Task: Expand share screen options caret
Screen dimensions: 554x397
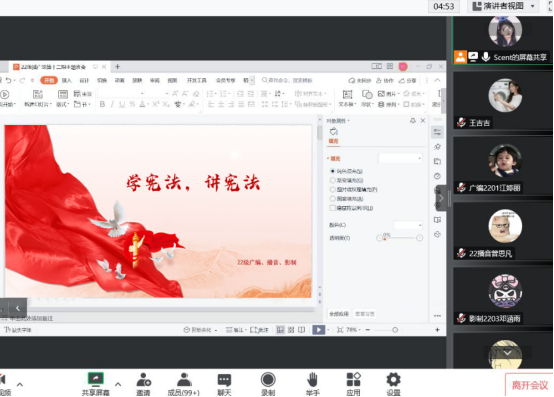Action: pos(118,384)
